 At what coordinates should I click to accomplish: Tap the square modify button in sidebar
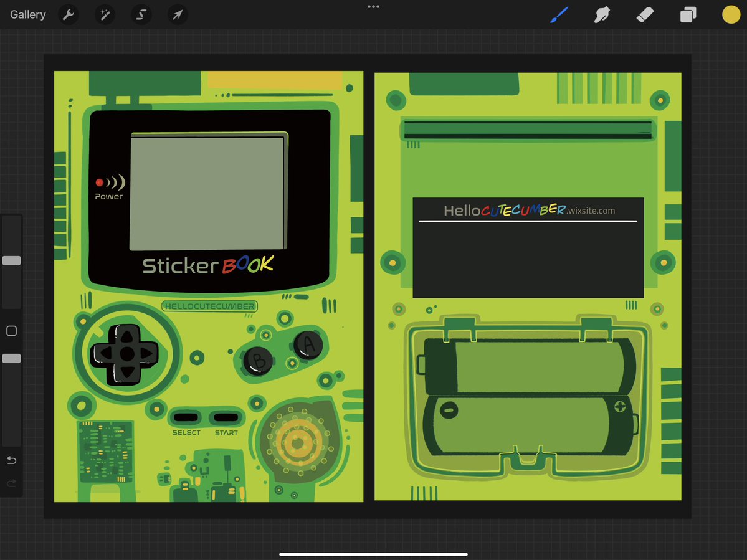click(x=11, y=331)
